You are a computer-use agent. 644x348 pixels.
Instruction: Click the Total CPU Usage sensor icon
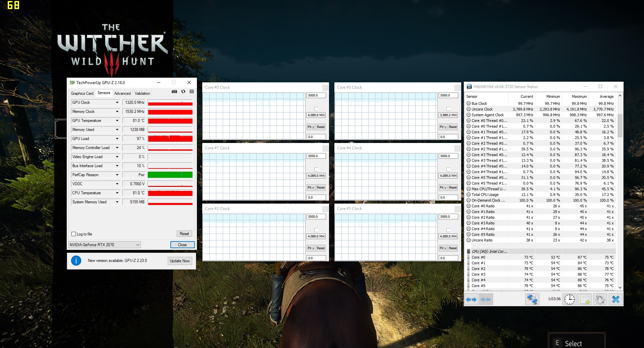pyautogui.click(x=469, y=195)
